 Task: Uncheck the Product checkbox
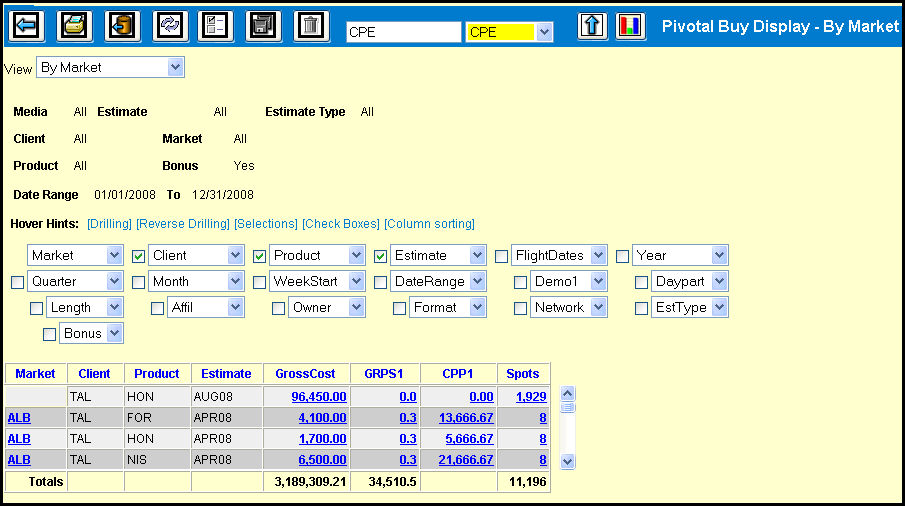(x=260, y=256)
